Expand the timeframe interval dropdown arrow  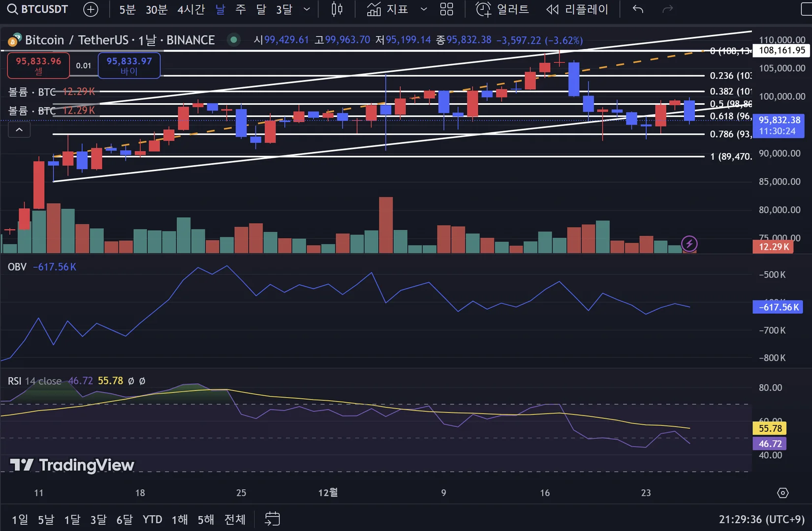coord(307,9)
